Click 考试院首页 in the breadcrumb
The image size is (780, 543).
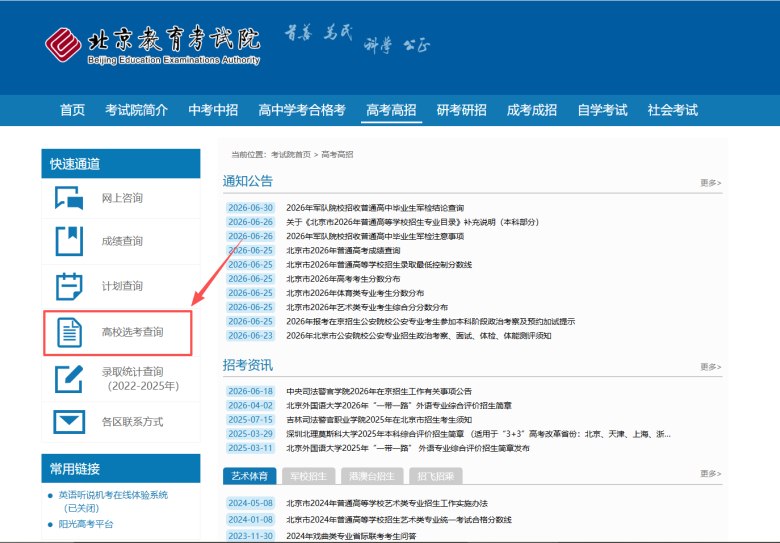291,155
